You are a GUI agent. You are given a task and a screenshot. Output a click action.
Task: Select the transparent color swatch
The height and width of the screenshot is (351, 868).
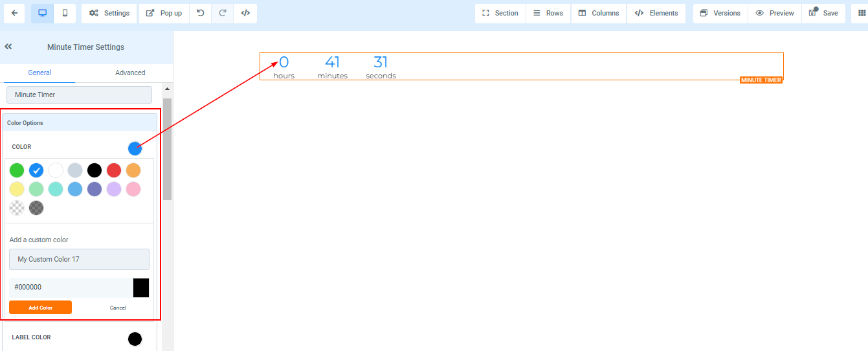17,208
